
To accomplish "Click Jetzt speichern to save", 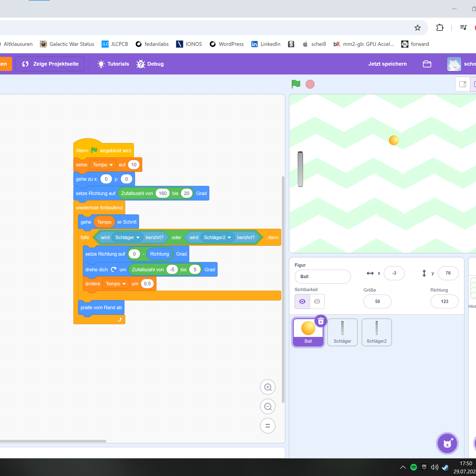I will (x=387, y=64).
